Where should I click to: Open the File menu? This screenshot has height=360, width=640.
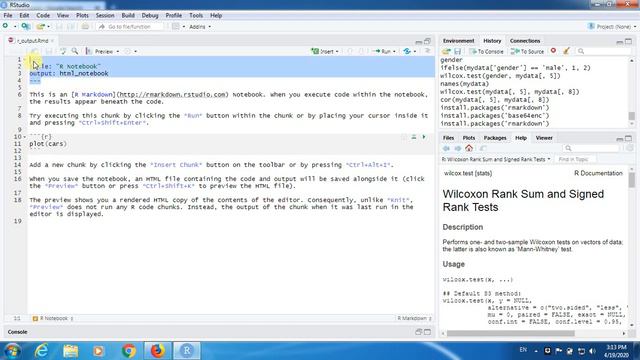[x=8, y=16]
